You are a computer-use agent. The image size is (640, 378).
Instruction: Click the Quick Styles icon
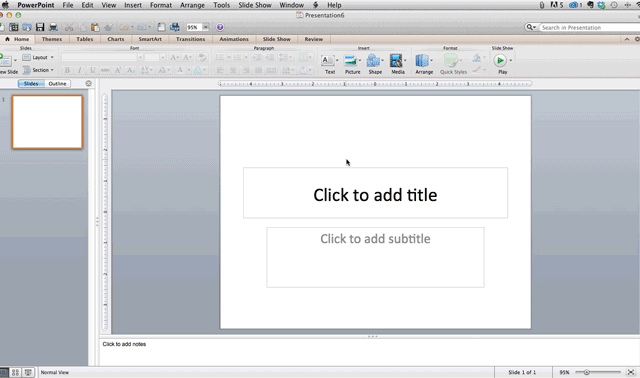[x=451, y=61]
